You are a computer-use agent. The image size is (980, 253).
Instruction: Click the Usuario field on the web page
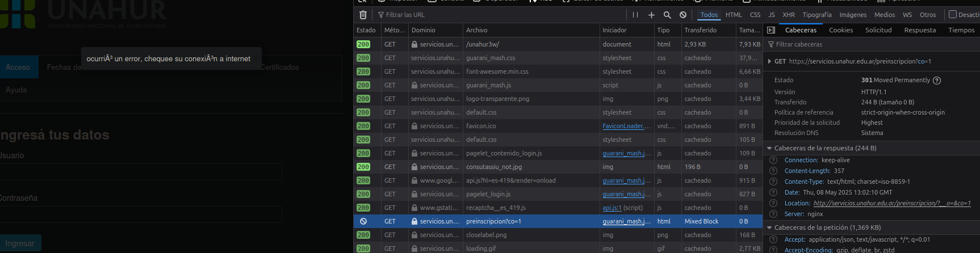tap(141, 172)
